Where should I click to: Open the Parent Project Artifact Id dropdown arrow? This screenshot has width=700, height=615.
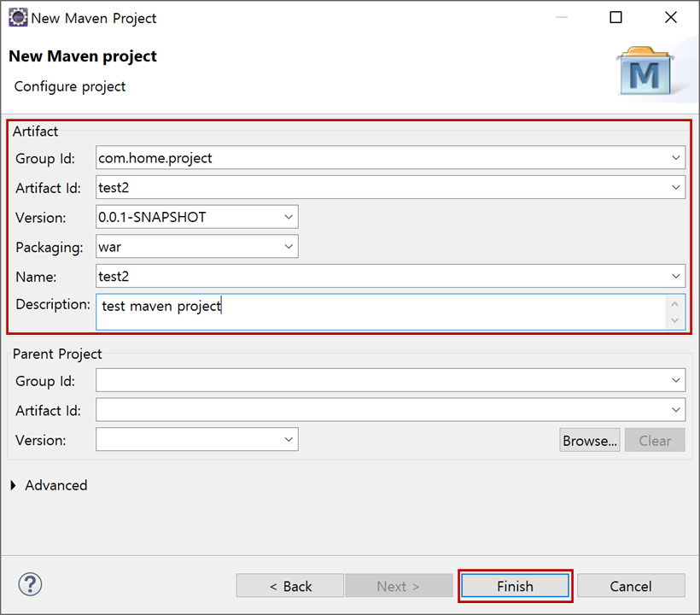pyautogui.click(x=676, y=409)
